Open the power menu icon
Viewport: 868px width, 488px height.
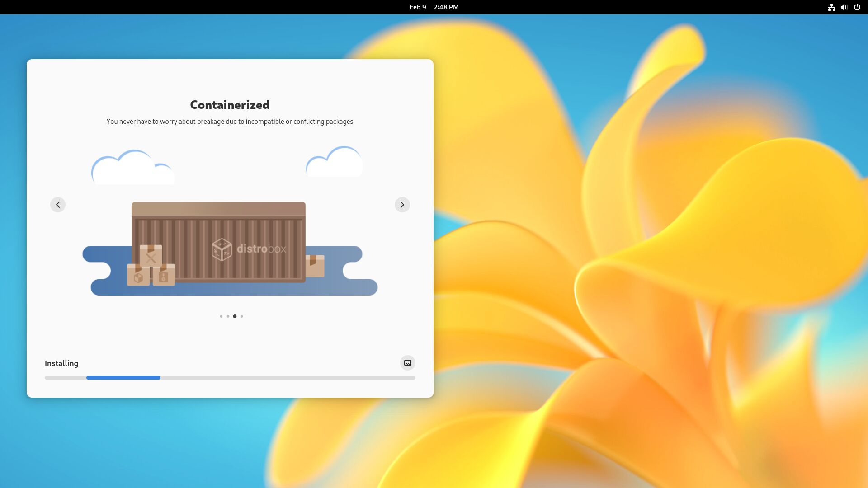coord(857,7)
